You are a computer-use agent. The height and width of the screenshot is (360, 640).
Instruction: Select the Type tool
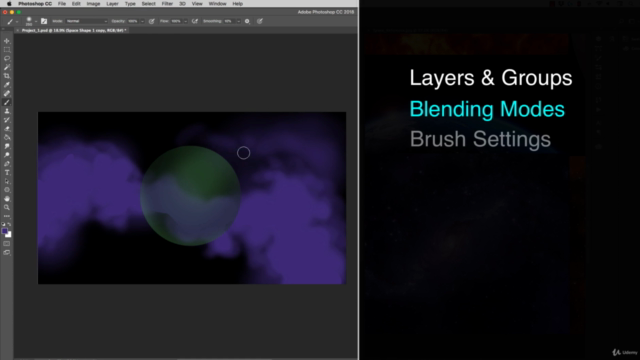pyautogui.click(x=7, y=173)
